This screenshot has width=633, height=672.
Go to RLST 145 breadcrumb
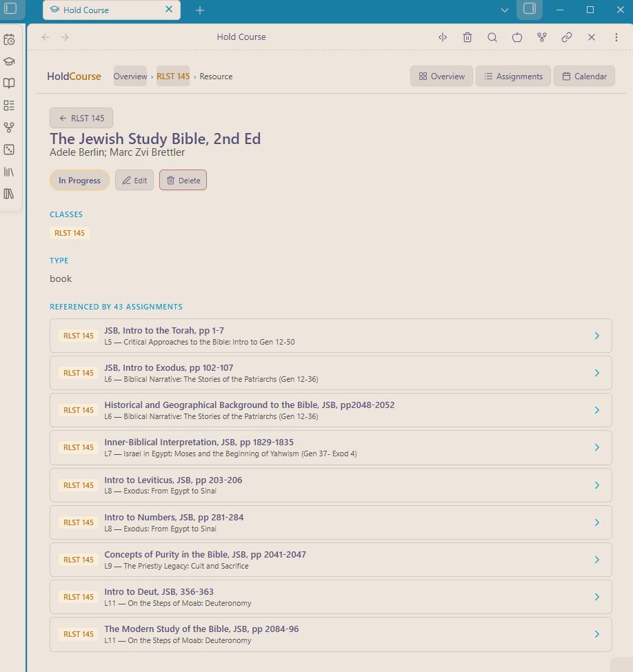[173, 77]
